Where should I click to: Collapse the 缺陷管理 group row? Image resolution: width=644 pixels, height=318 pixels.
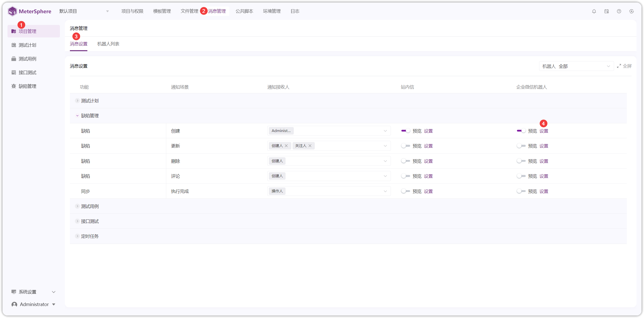(77, 116)
